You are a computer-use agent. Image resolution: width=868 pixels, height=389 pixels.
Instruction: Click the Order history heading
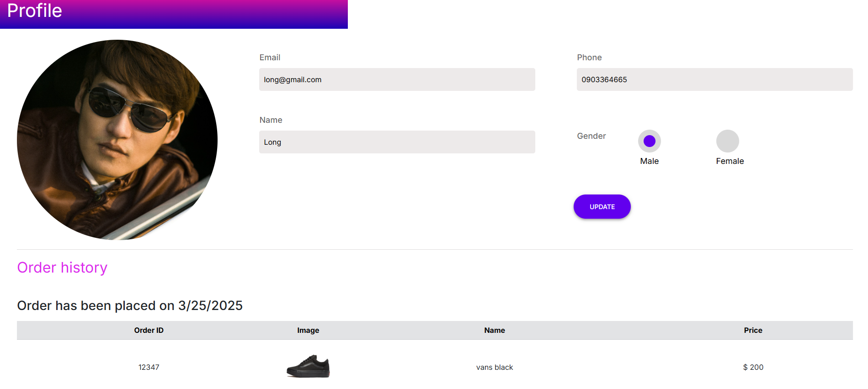pyautogui.click(x=62, y=268)
